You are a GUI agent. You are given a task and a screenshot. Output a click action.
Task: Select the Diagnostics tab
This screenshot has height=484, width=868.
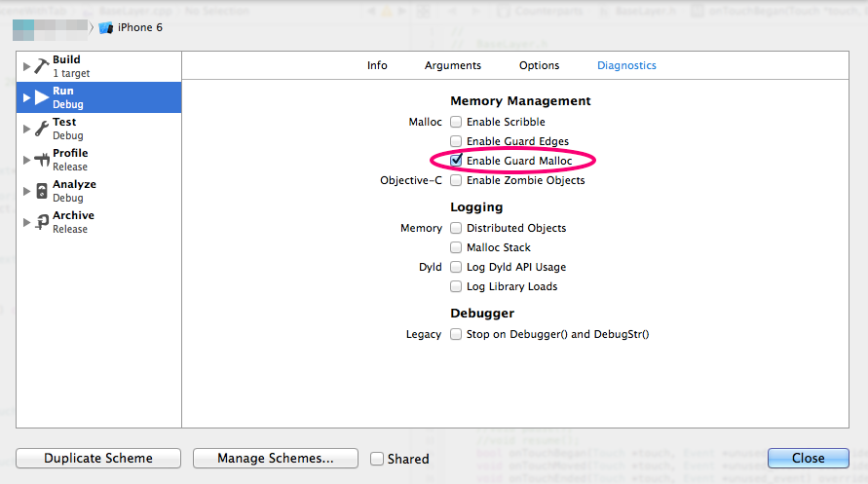(626, 65)
